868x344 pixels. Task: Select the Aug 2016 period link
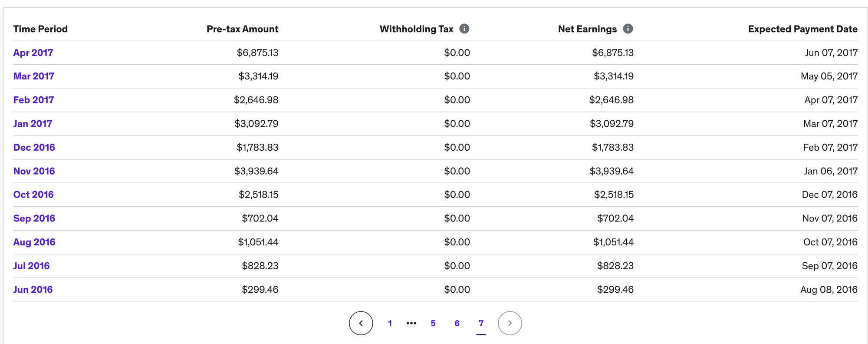click(x=34, y=242)
